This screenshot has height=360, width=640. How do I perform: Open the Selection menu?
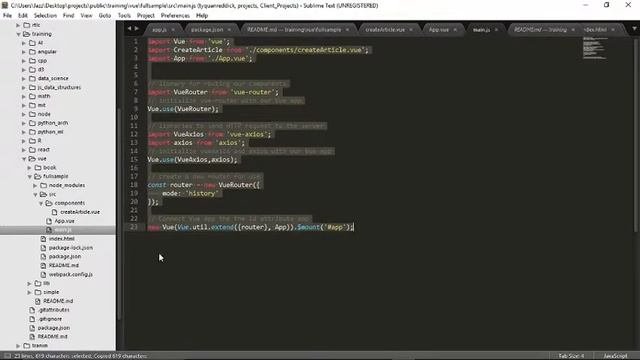point(45,16)
